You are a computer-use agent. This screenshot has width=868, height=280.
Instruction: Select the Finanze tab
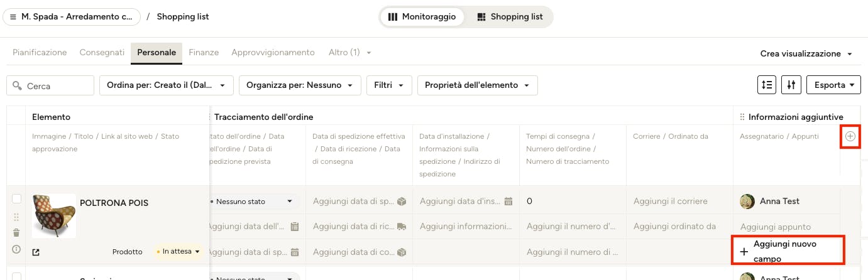click(x=204, y=53)
